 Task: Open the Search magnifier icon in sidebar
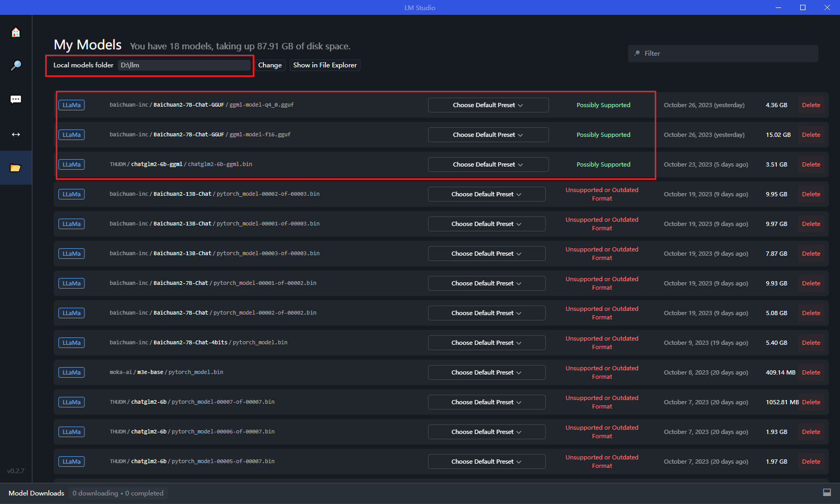tap(16, 66)
